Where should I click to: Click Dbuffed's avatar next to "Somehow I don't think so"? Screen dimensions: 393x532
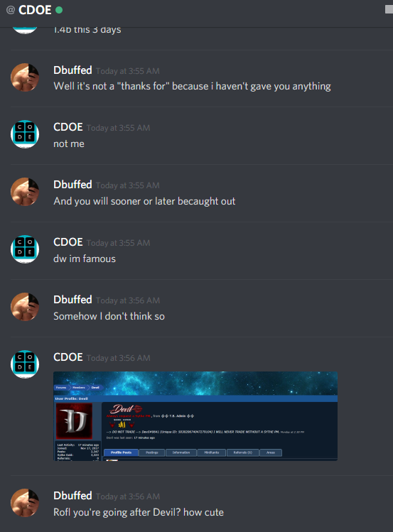click(x=25, y=307)
